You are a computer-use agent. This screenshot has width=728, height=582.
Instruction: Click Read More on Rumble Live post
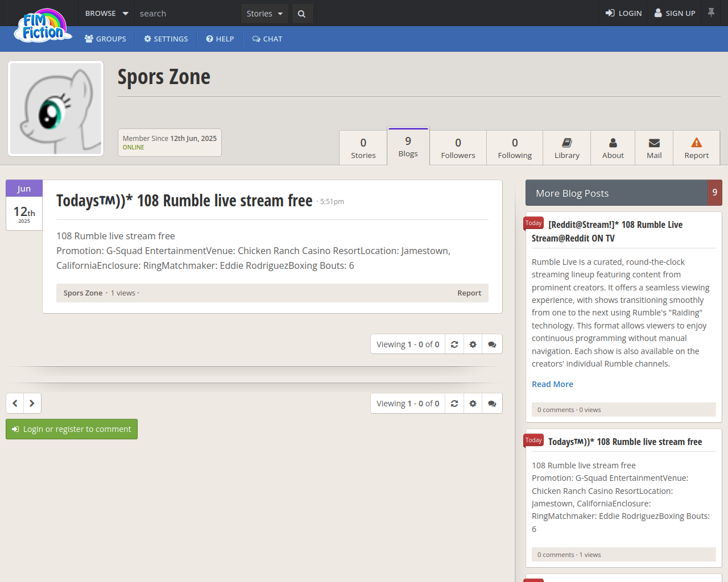[552, 384]
